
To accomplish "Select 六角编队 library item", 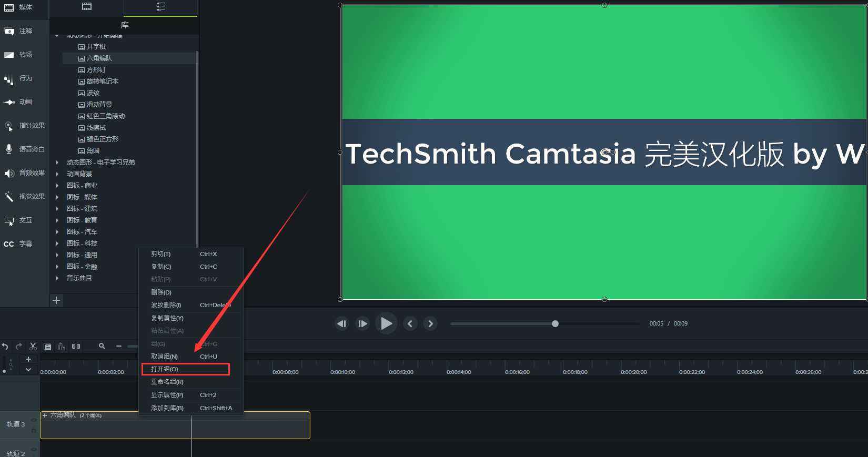I will click(x=129, y=58).
